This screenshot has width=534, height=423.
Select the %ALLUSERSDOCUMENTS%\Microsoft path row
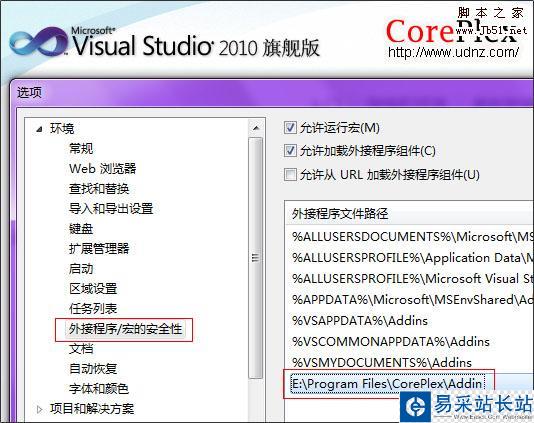coord(409,237)
